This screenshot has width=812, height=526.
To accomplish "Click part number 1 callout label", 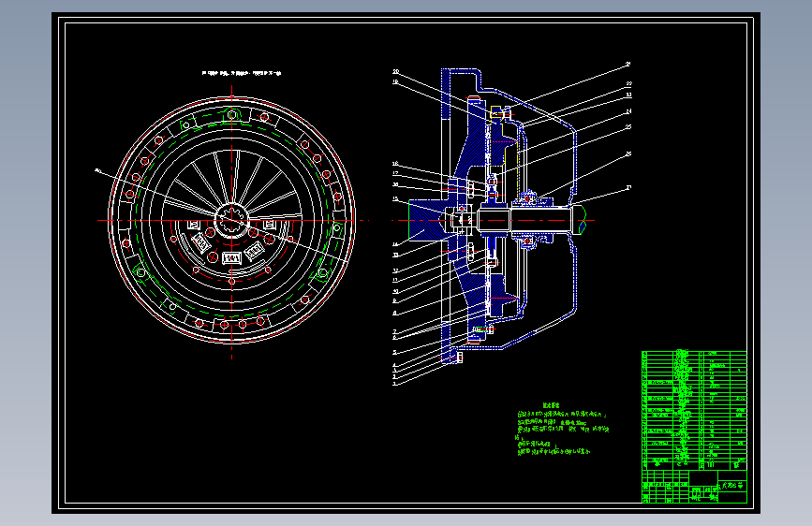I will click(x=394, y=384).
